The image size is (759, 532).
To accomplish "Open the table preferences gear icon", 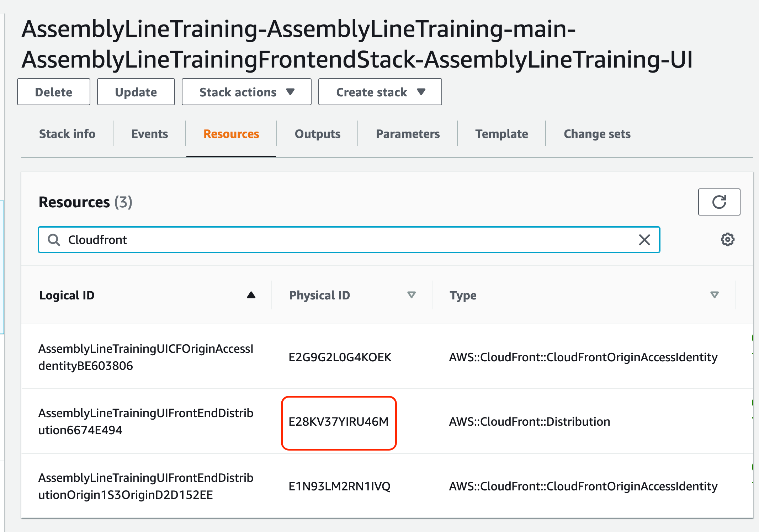I will coord(727,240).
